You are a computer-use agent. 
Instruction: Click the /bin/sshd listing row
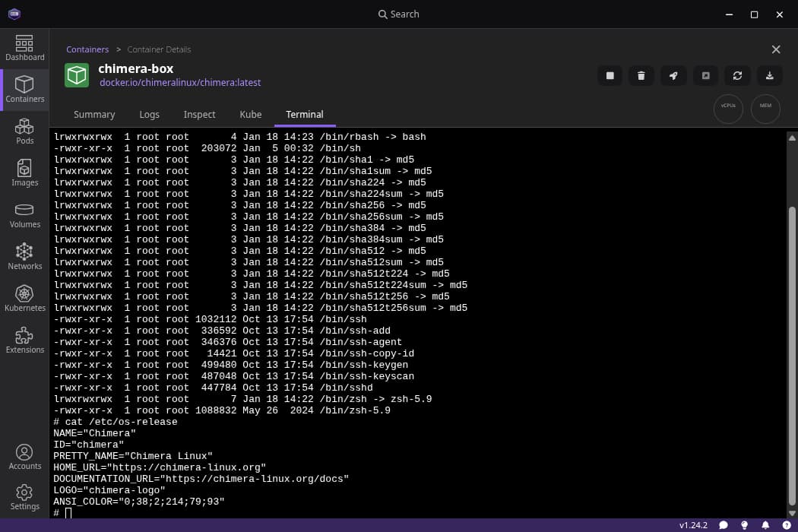214,388
